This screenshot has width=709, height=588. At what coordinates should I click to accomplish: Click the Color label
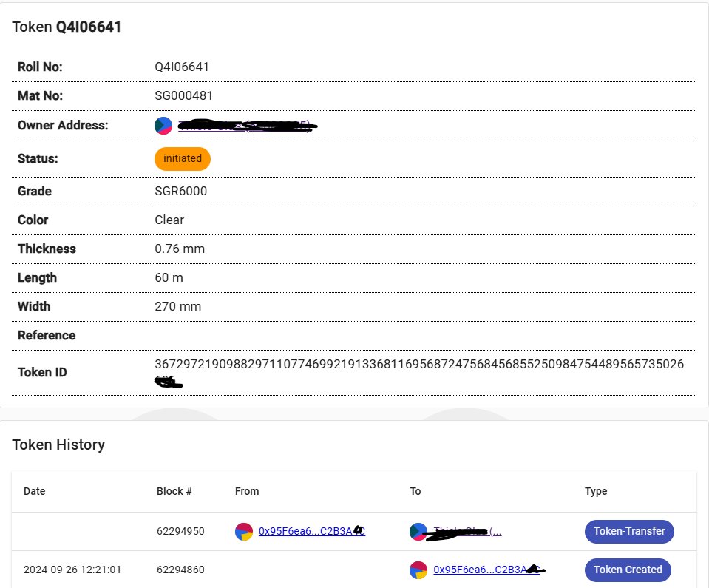click(x=33, y=220)
